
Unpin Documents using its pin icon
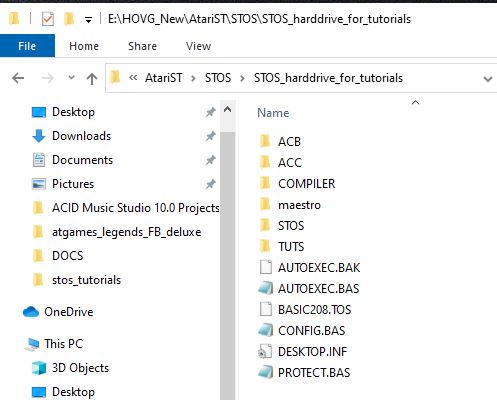(x=211, y=160)
